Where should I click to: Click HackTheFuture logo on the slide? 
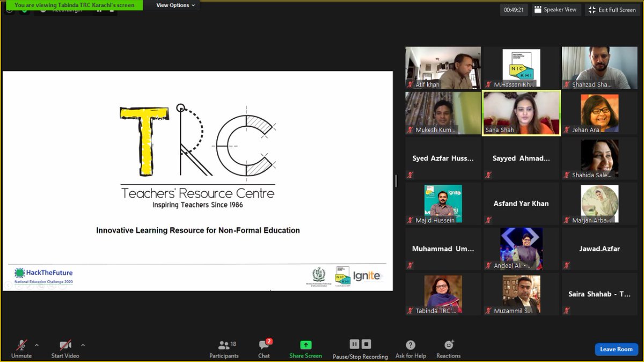[x=43, y=276]
